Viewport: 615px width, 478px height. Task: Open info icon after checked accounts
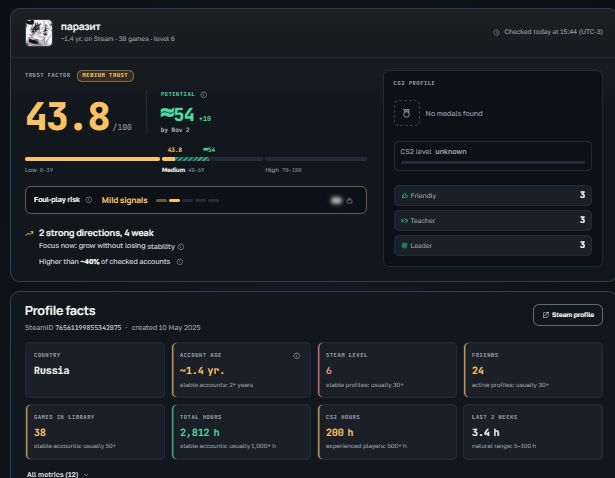tap(180, 262)
